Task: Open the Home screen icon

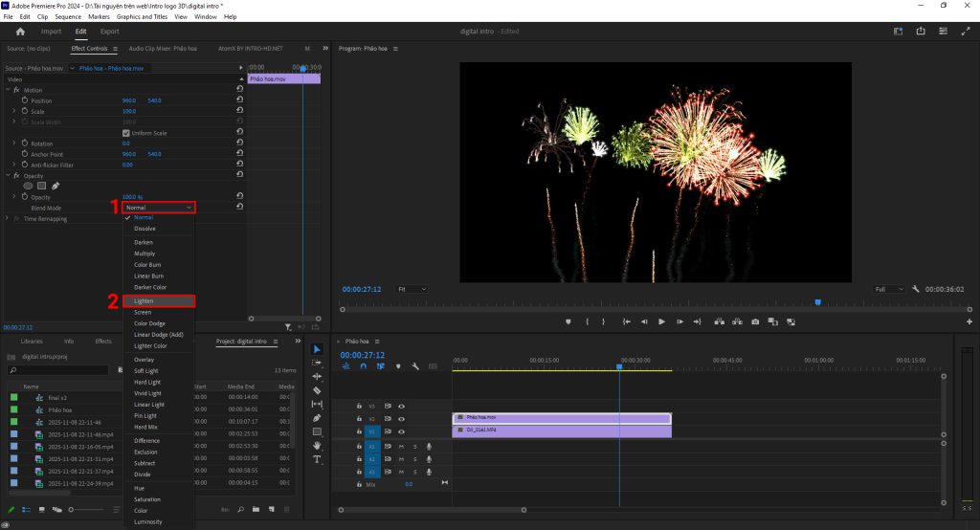Action: coord(20,32)
